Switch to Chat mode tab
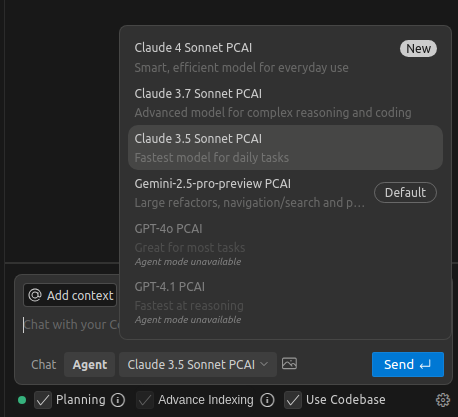 [x=44, y=364]
